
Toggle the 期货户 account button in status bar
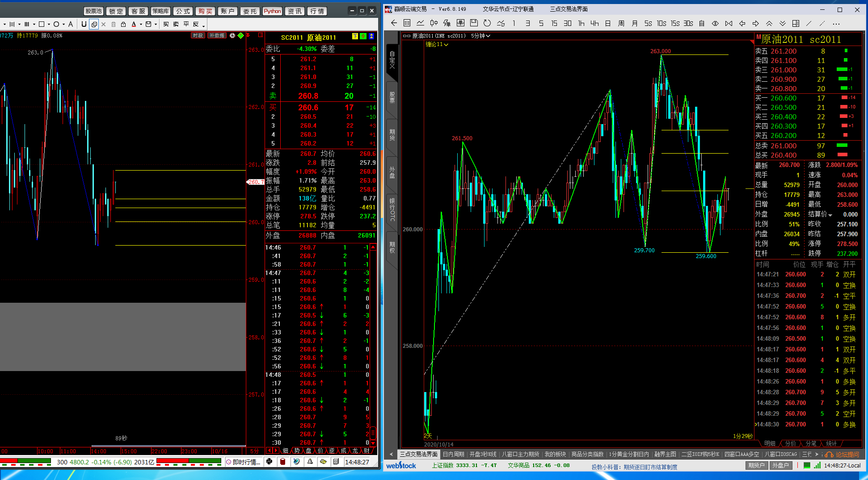click(x=756, y=465)
